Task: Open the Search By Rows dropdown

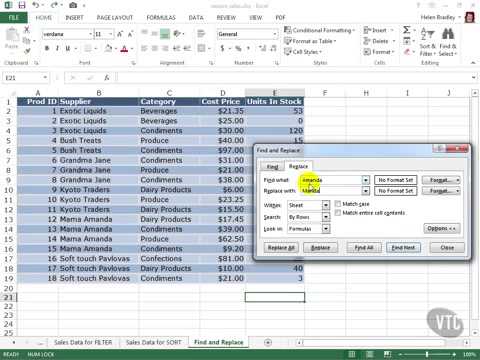Action: [x=326, y=217]
